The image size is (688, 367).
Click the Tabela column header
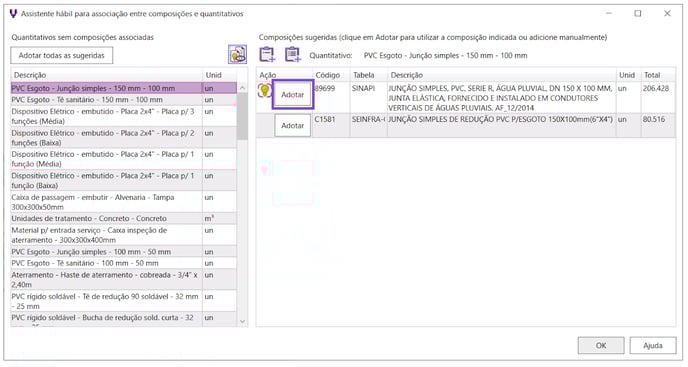[369, 75]
